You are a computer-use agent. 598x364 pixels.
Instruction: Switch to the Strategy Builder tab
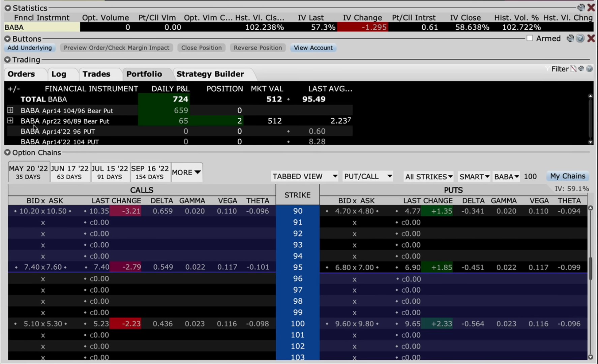point(210,74)
